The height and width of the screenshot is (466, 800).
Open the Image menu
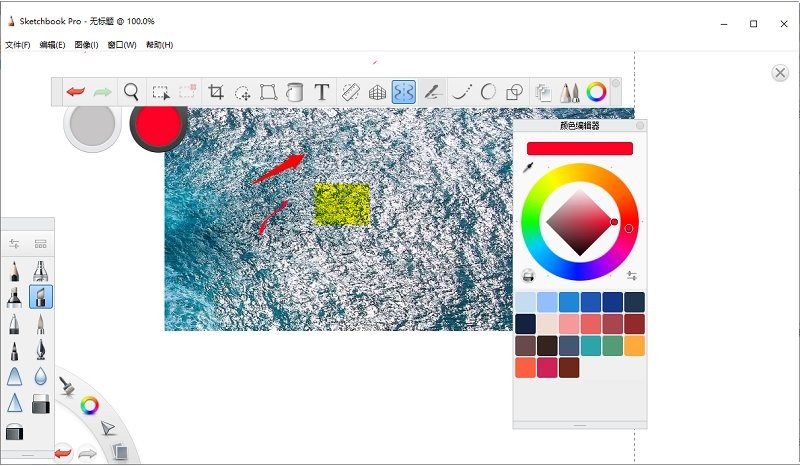pos(86,45)
